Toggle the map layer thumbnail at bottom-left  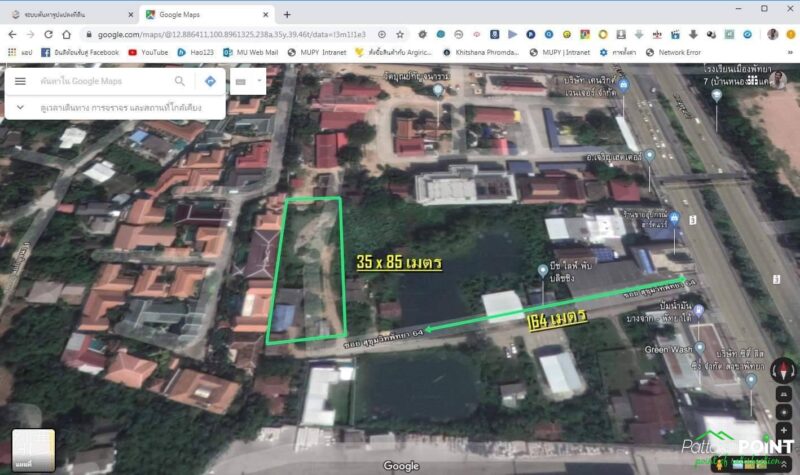[x=33, y=450]
